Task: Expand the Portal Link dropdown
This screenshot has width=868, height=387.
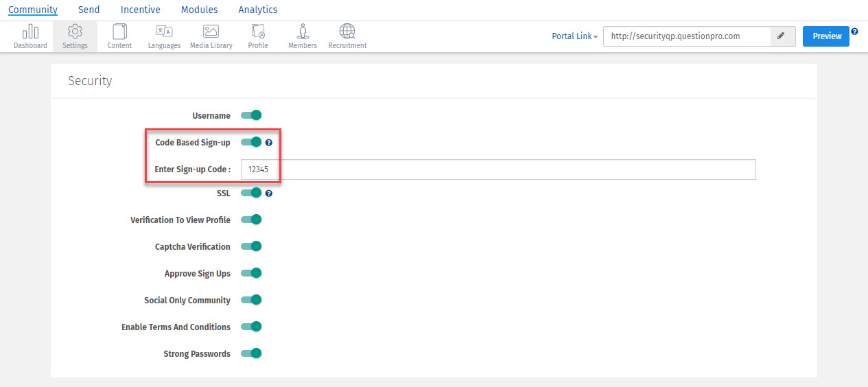Action: 575,36
